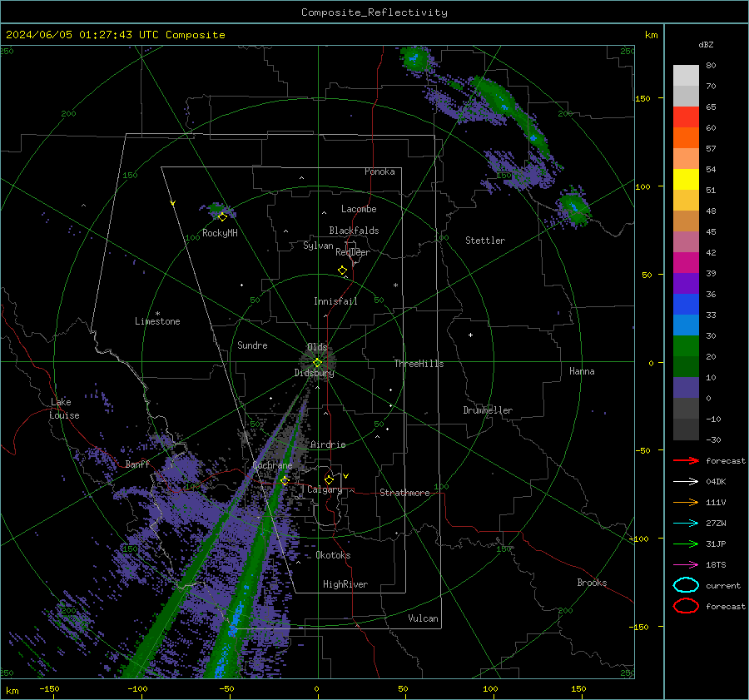
Task: Click the Stettler town label
Action: coord(485,241)
